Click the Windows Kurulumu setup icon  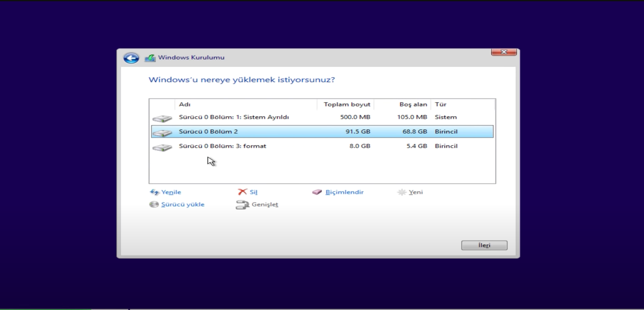(x=150, y=58)
